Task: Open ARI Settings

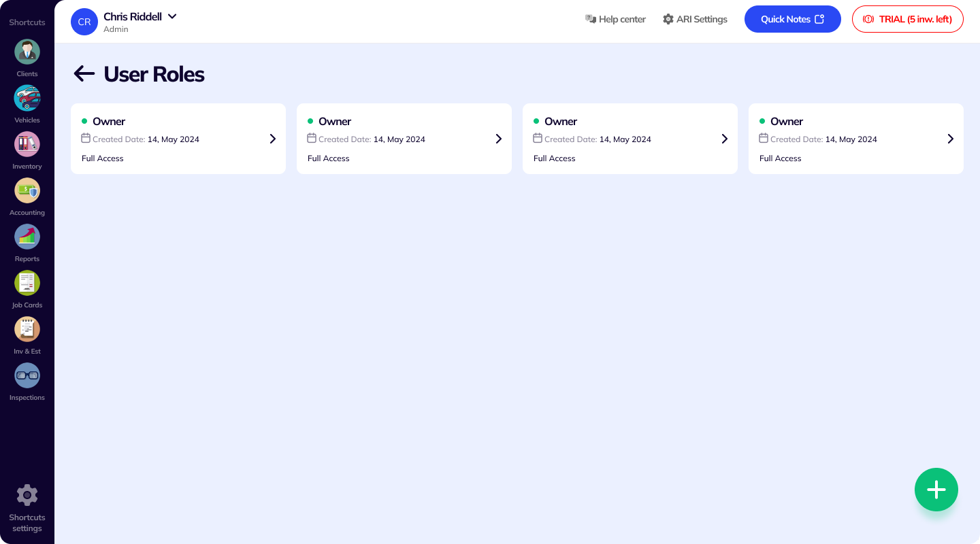Action: click(x=695, y=19)
